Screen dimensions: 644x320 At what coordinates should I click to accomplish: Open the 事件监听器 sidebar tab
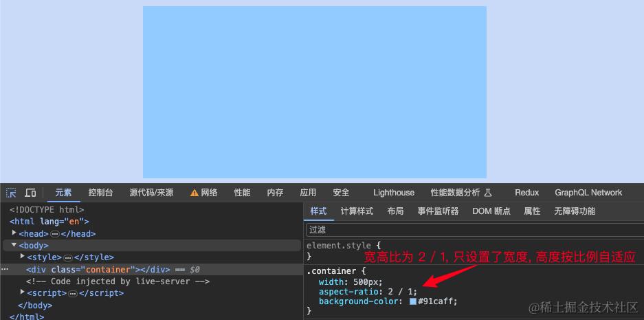[x=438, y=211]
